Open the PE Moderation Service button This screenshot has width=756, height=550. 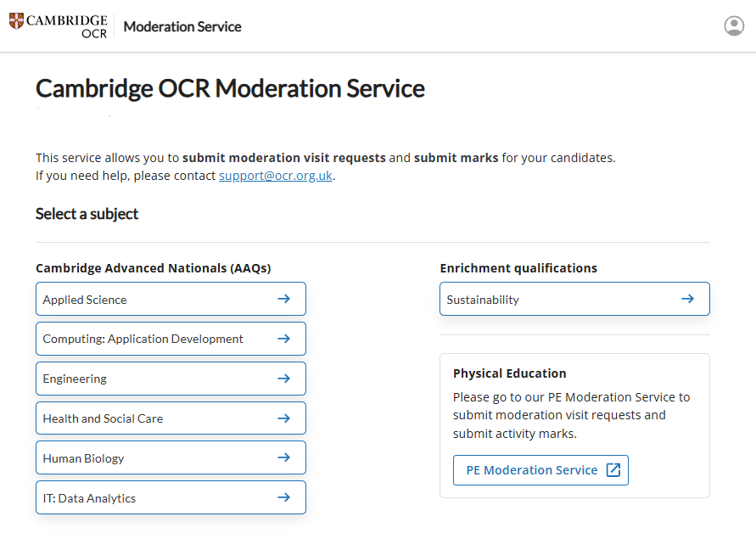[x=532, y=470]
